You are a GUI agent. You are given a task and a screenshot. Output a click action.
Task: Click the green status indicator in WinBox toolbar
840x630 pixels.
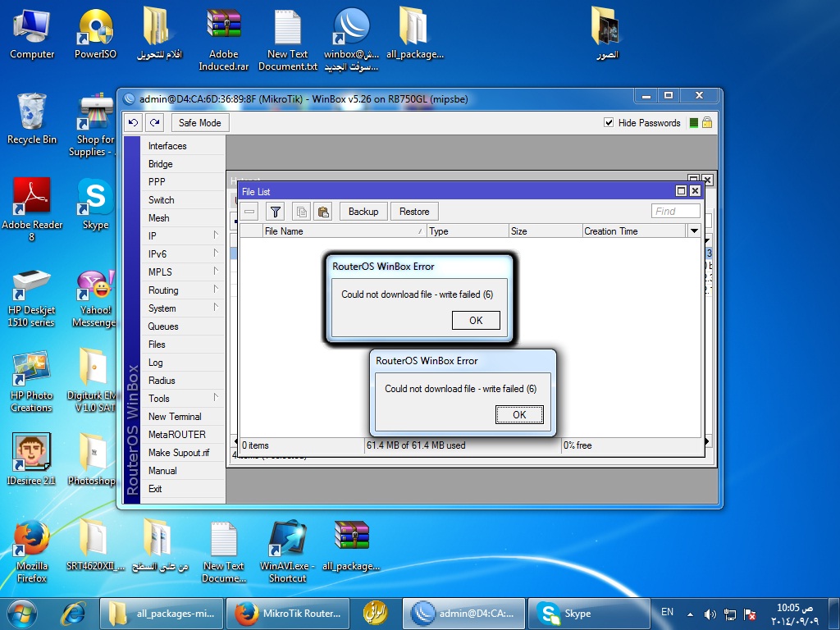[694, 123]
